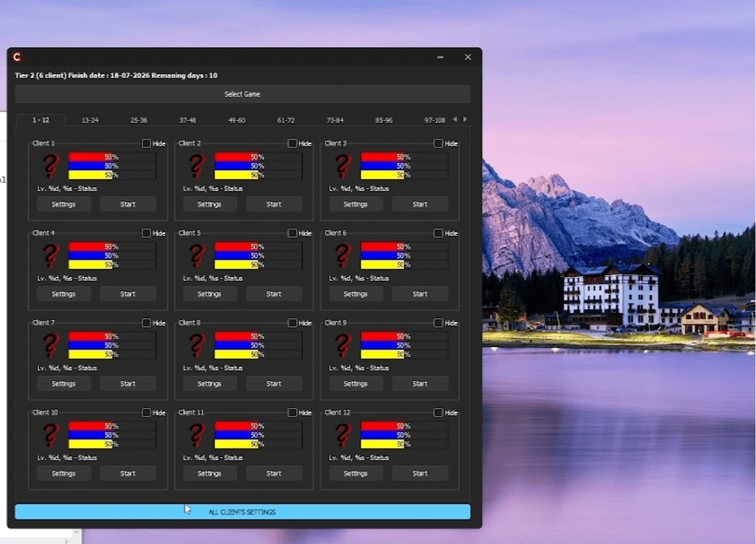This screenshot has height=544, width=756.
Task: Close the client manager window
Action: [x=467, y=57]
